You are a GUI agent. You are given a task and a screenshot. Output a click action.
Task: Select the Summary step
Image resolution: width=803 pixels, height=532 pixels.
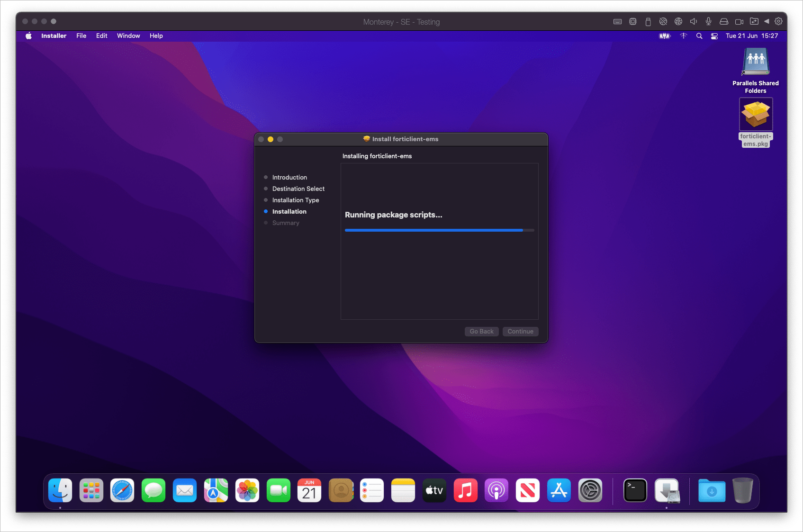coord(286,223)
